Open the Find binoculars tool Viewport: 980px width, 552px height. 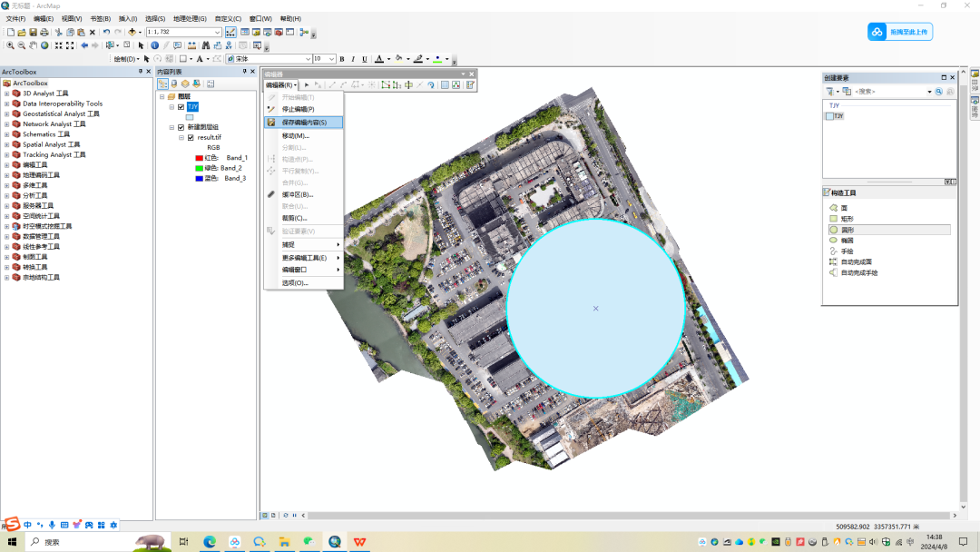206,45
